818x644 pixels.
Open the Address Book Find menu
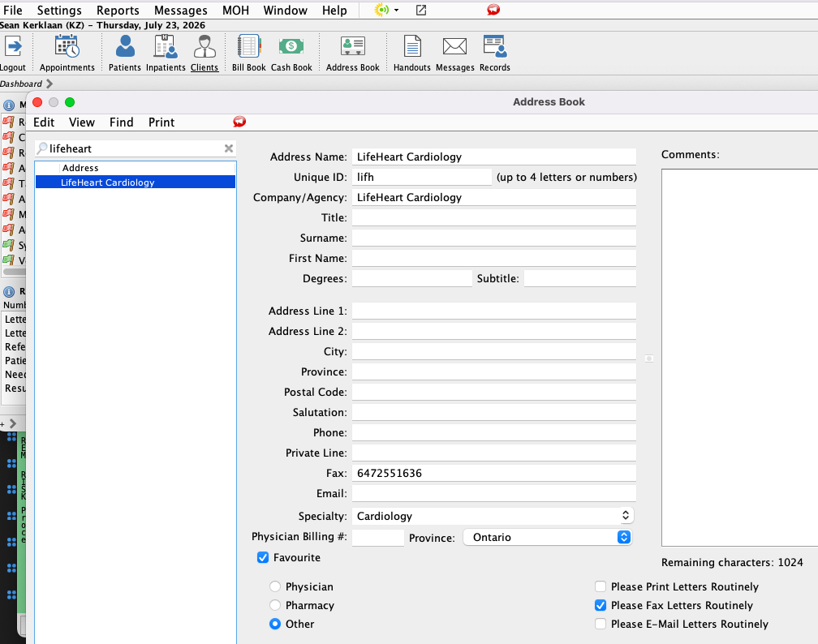122,122
